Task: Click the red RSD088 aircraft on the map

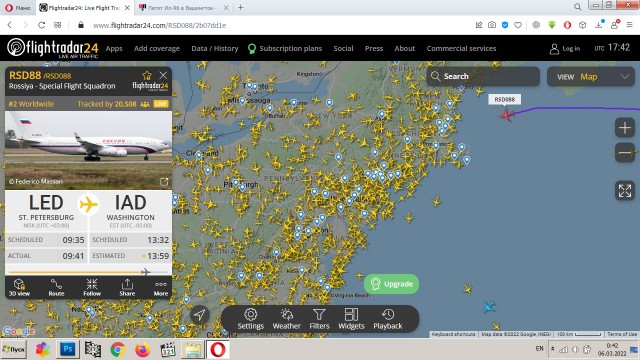Action: click(507, 115)
